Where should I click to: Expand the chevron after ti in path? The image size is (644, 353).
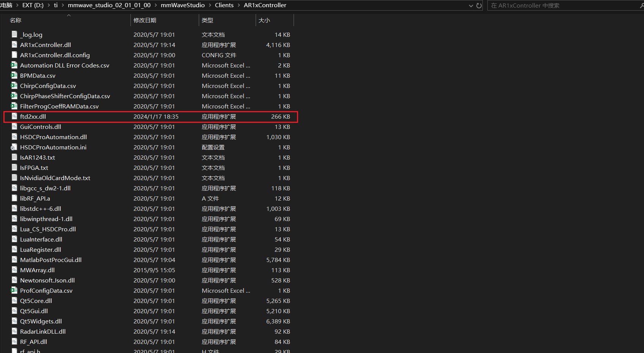point(63,5)
